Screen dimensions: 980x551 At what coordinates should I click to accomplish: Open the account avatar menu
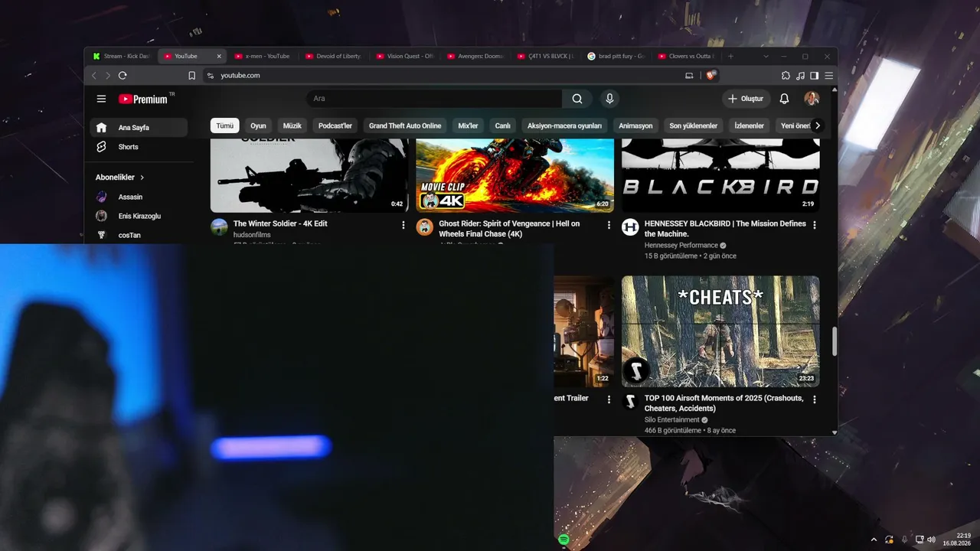pos(812,99)
